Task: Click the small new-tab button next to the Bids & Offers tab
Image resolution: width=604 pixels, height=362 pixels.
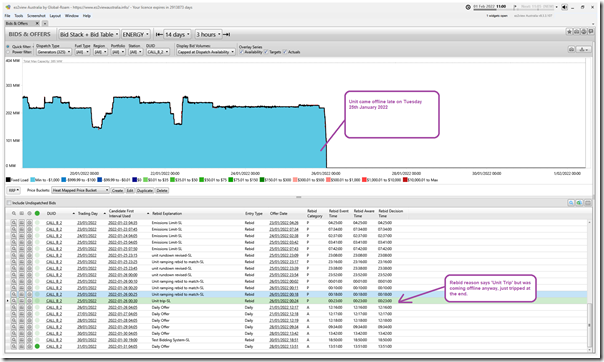Action: pyautogui.click(x=45, y=23)
